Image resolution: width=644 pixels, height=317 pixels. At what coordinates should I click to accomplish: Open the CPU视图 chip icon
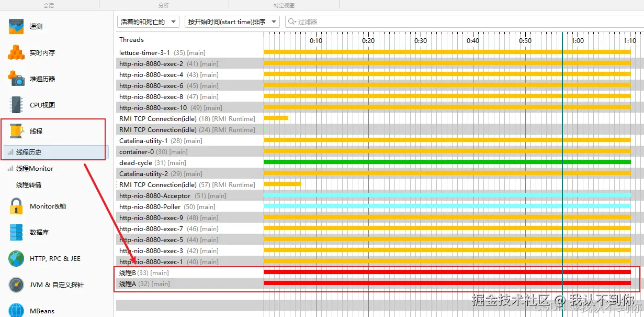tap(16, 105)
